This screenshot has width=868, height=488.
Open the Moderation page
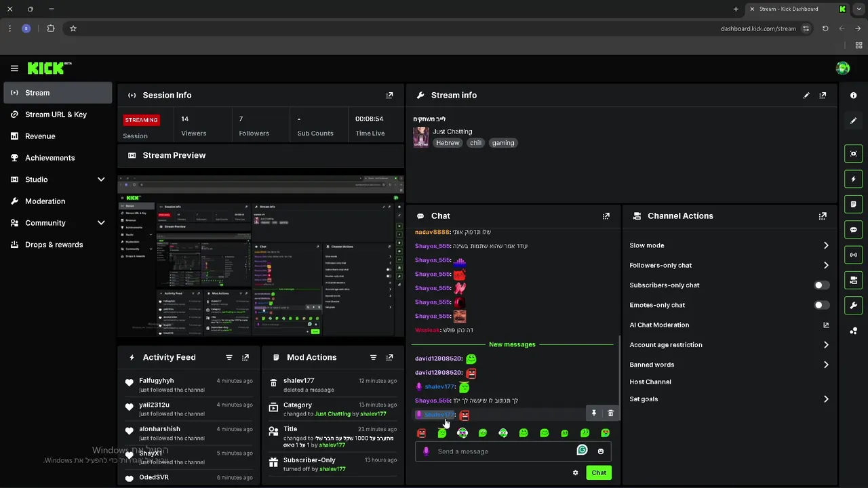coord(58,201)
